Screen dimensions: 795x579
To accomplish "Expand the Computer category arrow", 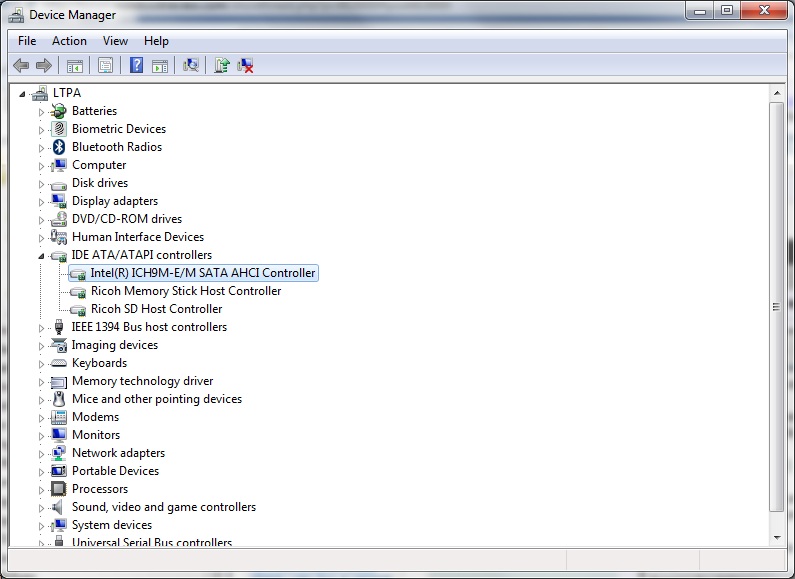I will click(x=41, y=166).
